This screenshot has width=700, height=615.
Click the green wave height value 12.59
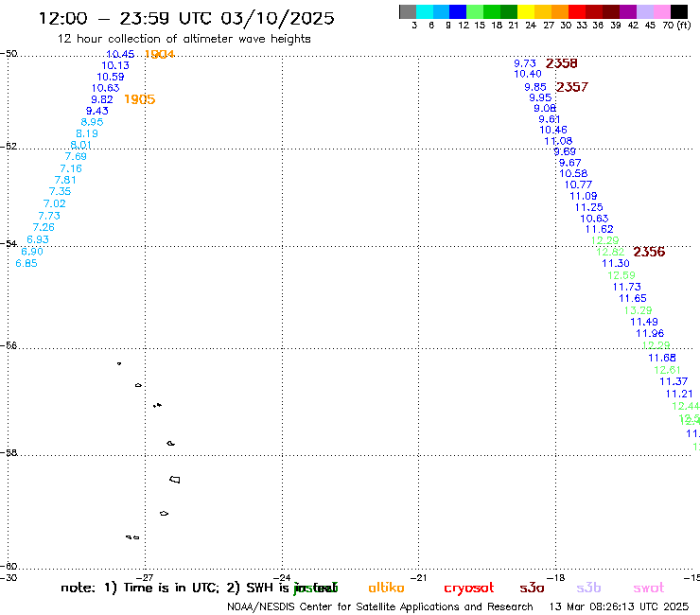[x=621, y=275]
